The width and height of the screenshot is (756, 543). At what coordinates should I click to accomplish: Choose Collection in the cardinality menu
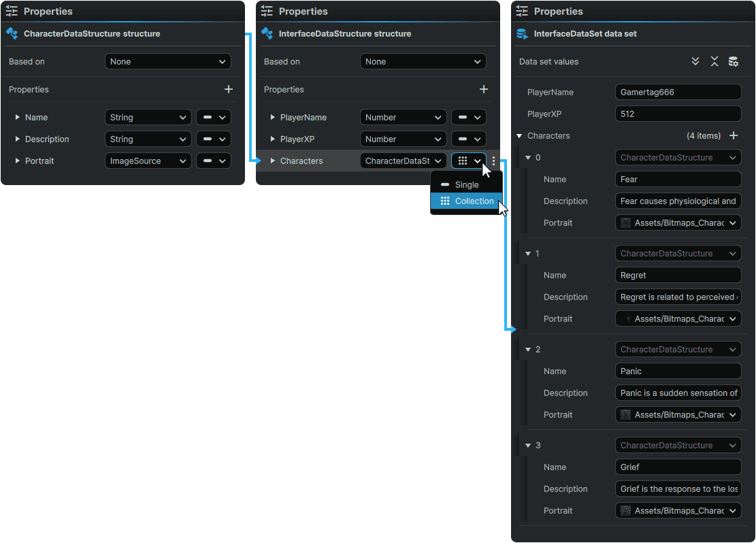(467, 201)
